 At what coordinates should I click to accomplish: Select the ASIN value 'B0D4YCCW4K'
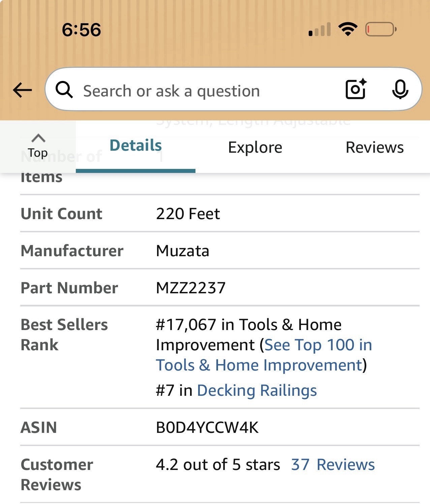click(x=207, y=427)
